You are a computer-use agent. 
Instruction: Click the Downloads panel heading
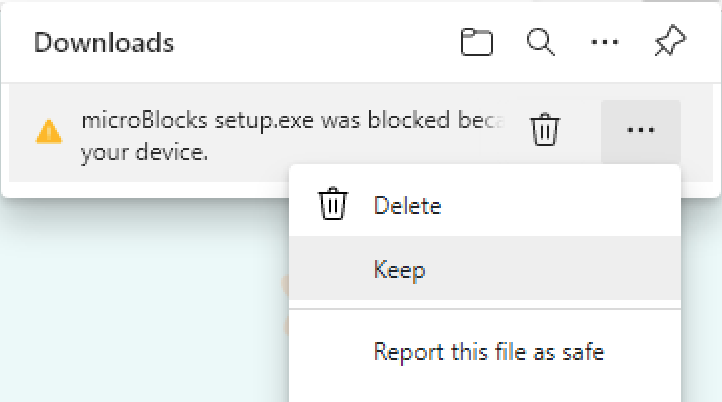coord(104,43)
